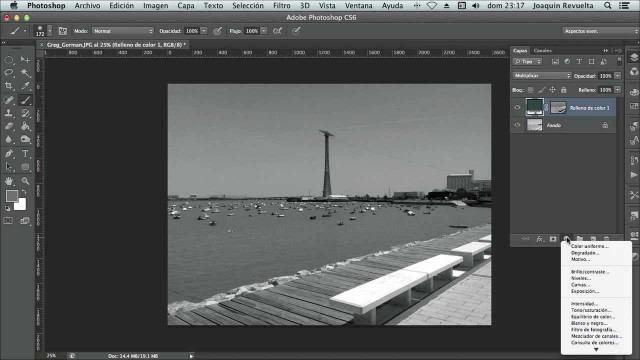Filter layers by type layers
640x360 pixels.
(x=579, y=62)
